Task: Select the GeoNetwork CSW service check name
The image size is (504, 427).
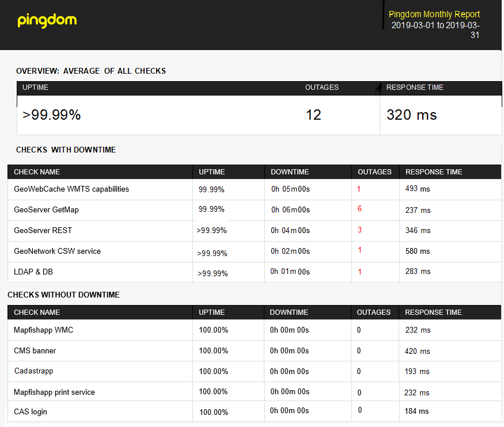Action: (x=57, y=251)
